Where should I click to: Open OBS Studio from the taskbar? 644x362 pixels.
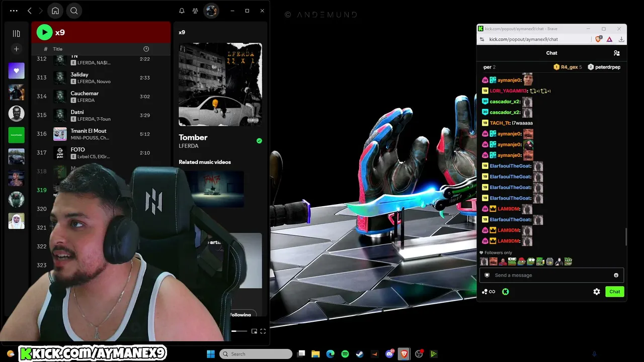click(419, 354)
